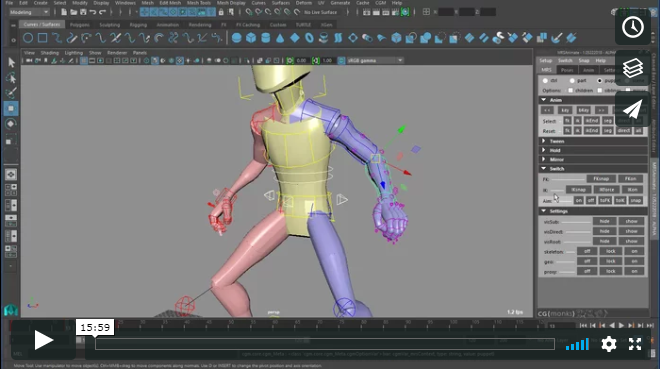Activate the Paint Selection tool
The height and width of the screenshot is (369, 660).
click(x=11, y=93)
